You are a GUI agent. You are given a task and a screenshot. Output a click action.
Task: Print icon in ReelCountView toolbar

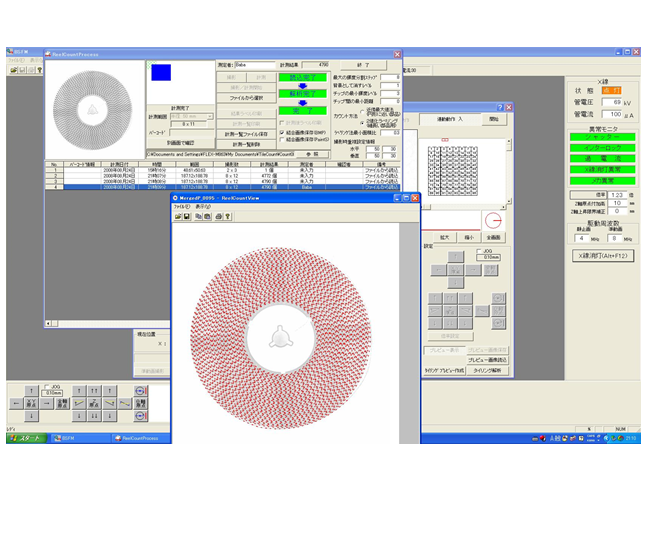pos(219,216)
